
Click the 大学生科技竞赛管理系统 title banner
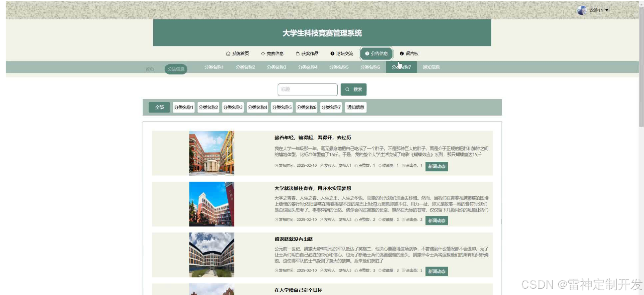[322, 33]
